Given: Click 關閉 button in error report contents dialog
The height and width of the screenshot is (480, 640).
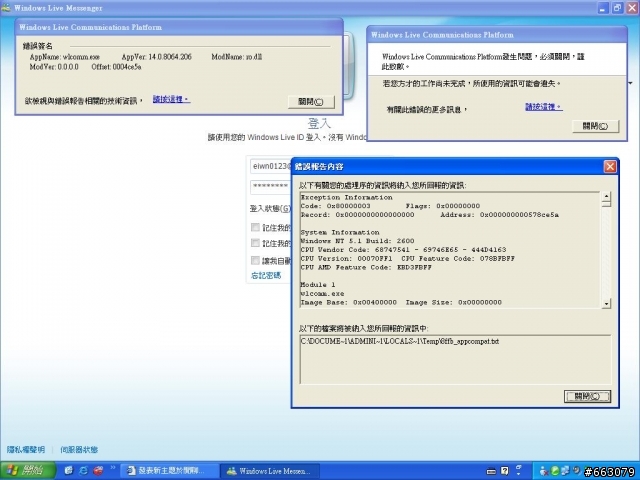Looking at the screenshot, I should (587, 396).
